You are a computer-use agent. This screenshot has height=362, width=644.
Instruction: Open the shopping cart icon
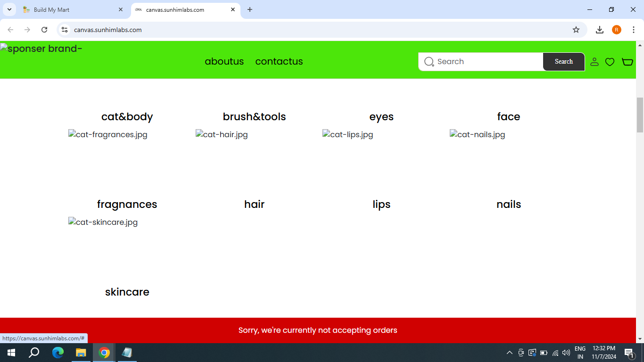click(x=627, y=62)
